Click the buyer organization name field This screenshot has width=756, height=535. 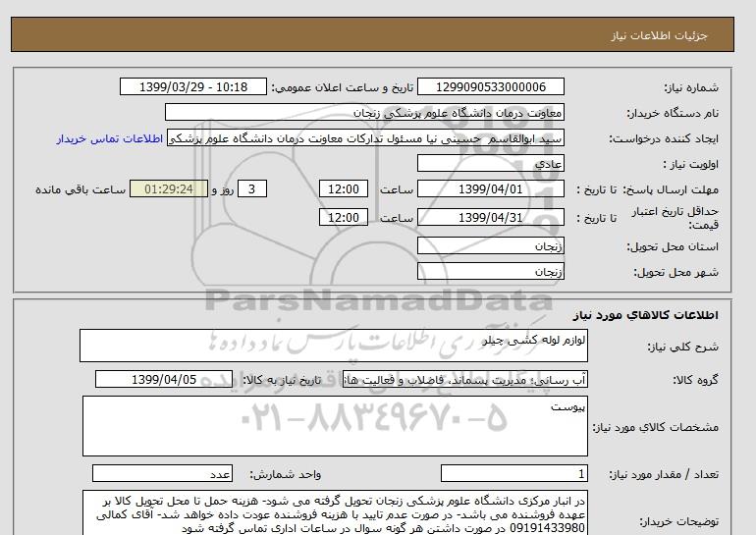364,112
